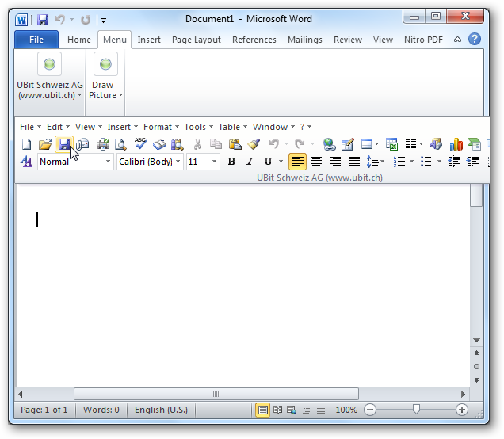Click Page: 1 of 1 indicator
Screen dimensions: 504x439
pyautogui.click(x=44, y=410)
